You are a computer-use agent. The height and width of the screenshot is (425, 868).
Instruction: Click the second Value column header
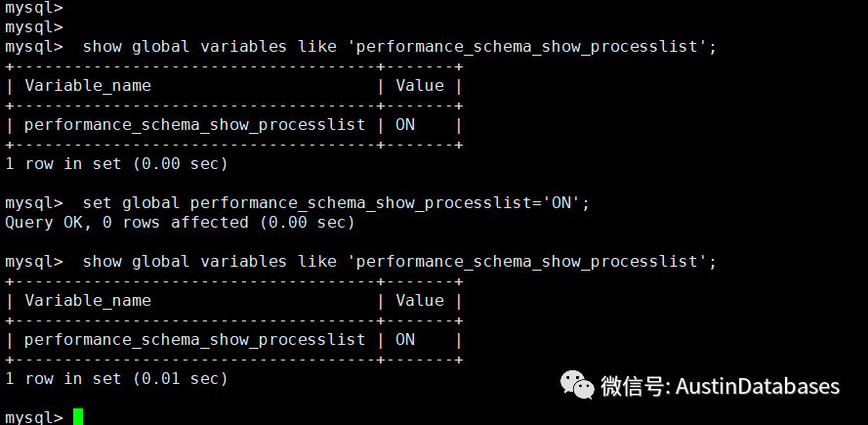[x=420, y=300]
